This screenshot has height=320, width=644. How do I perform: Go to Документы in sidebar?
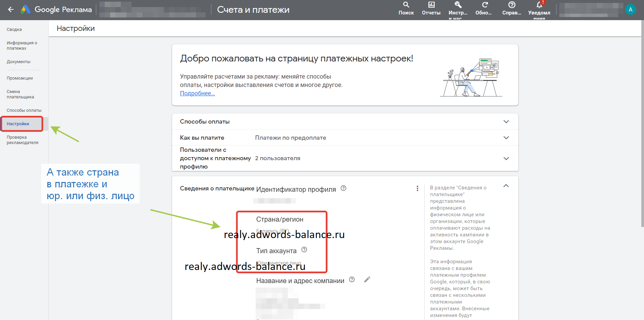18,62
